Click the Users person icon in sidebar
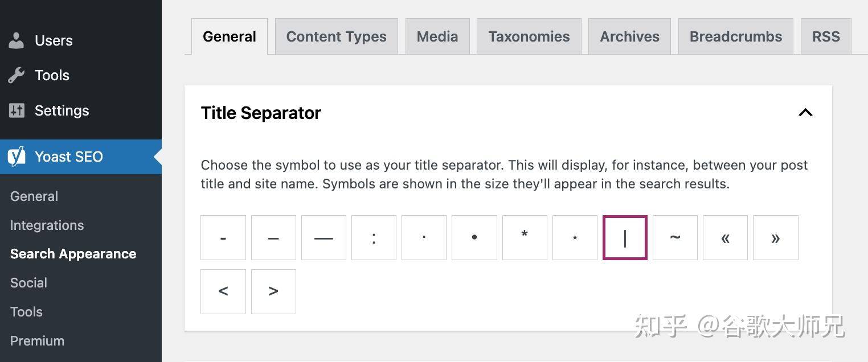The image size is (868, 362). [x=17, y=40]
